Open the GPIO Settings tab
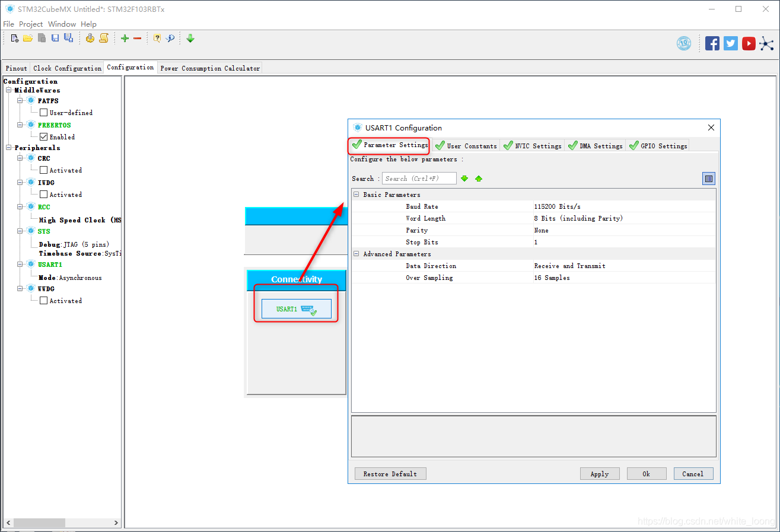The image size is (780, 532). point(658,145)
